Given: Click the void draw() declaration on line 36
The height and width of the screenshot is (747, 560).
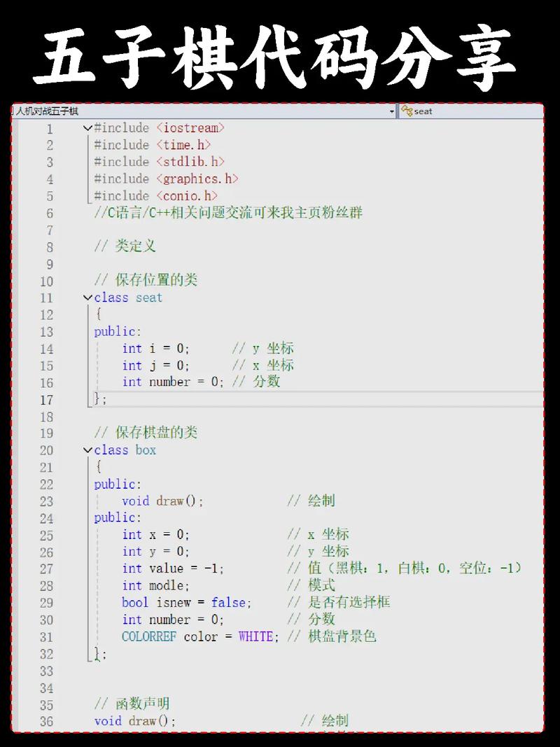Looking at the screenshot, I should tap(134, 721).
